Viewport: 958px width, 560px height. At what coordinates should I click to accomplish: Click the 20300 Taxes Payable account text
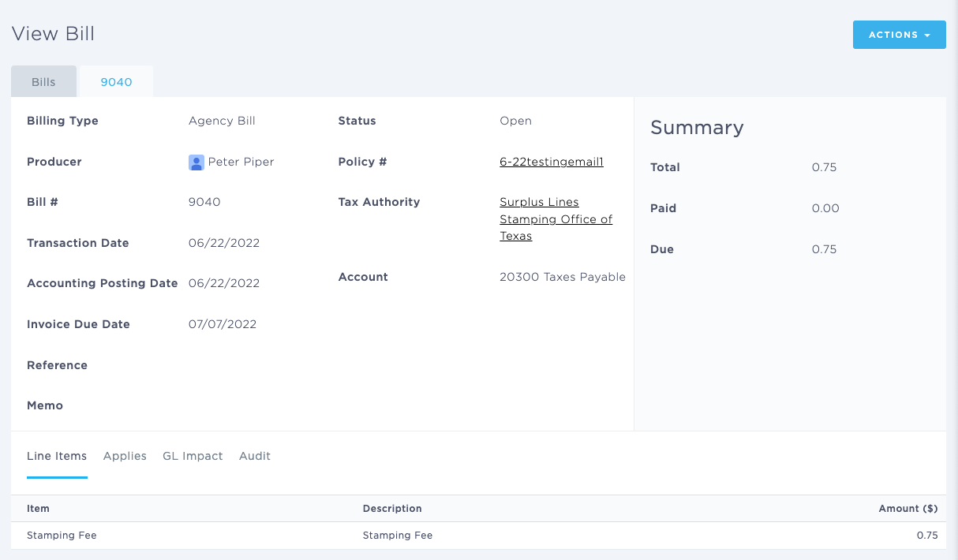pyautogui.click(x=562, y=277)
